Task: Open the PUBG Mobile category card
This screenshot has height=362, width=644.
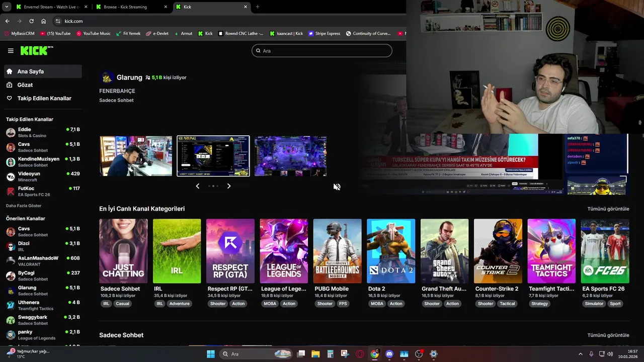Action: pos(337,251)
